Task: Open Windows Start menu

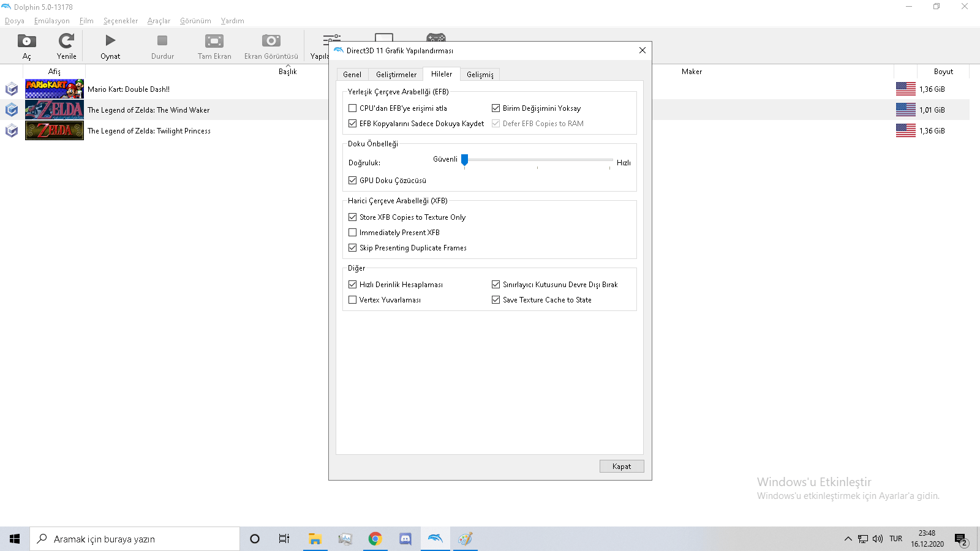Action: [x=15, y=539]
